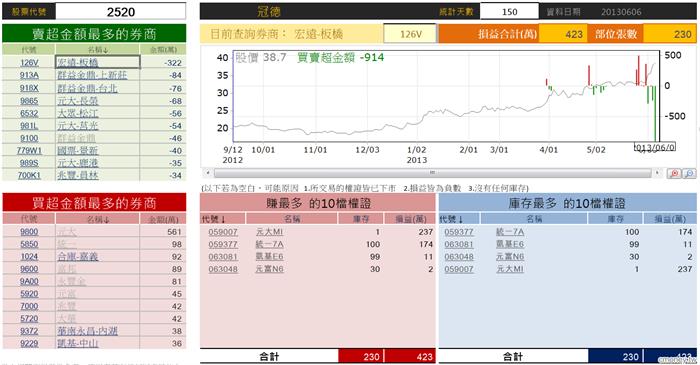
Task: Open broker code link 913A
Action: click(x=29, y=75)
